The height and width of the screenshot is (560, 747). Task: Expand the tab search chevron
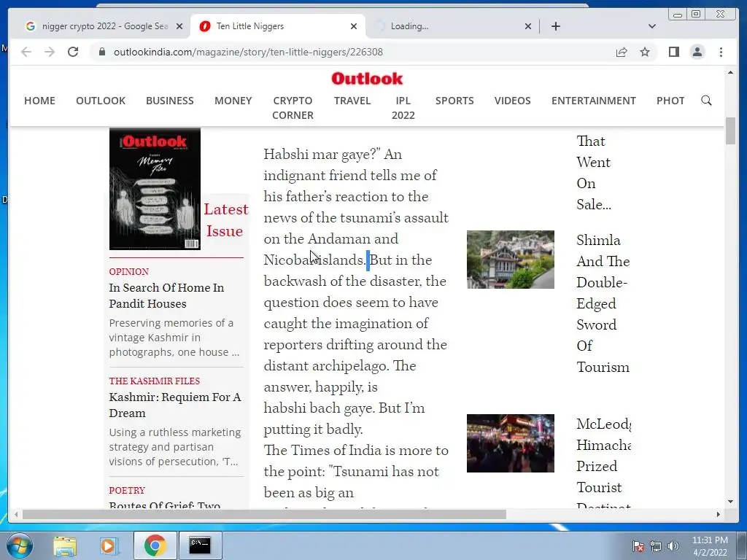click(651, 26)
